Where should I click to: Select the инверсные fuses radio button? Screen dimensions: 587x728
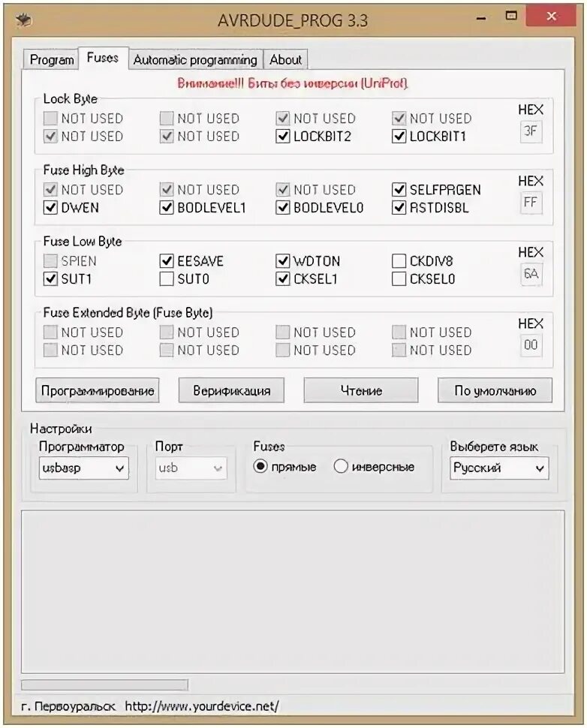coord(340,466)
